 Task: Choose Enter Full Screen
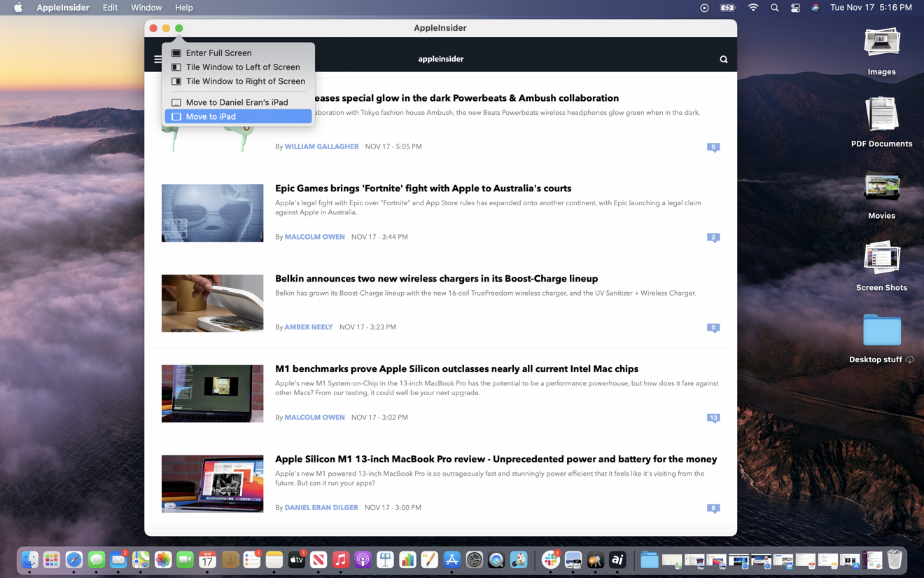pyautogui.click(x=238, y=53)
